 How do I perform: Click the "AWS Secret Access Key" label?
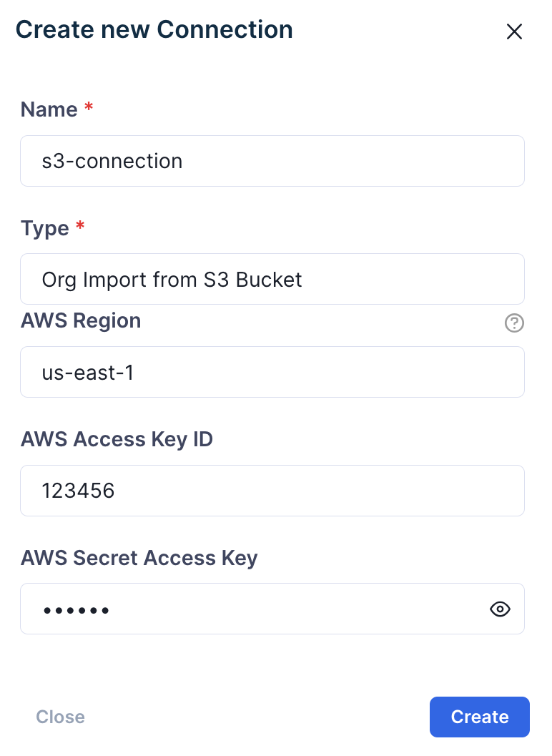[x=139, y=557]
